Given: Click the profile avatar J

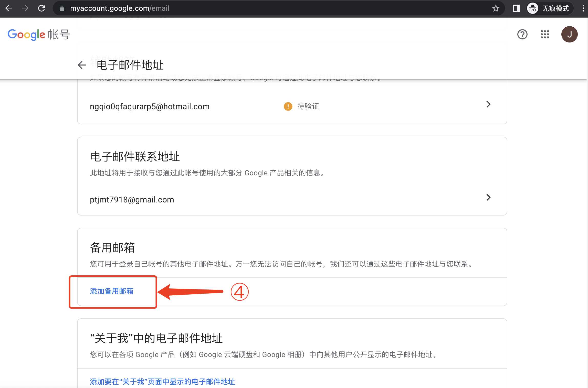Looking at the screenshot, I should pos(569,34).
